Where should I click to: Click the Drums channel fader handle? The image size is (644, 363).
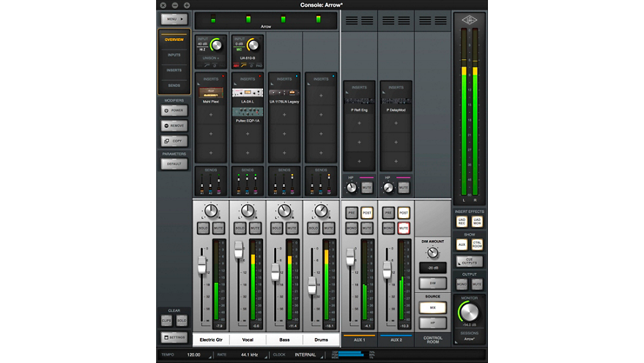pos(313,283)
